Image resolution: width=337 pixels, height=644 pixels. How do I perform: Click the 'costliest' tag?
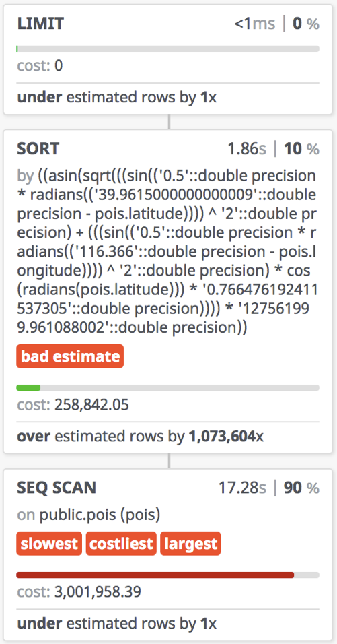point(121,544)
